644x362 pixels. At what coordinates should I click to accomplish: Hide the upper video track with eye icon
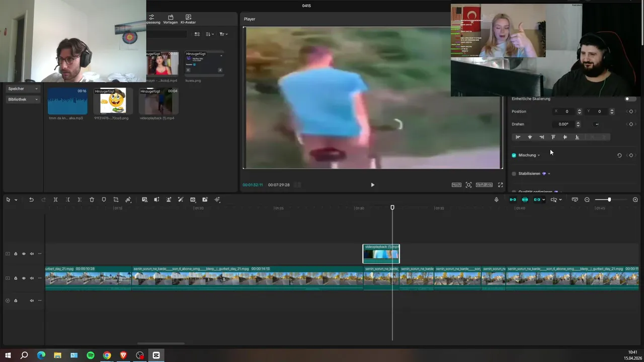click(x=24, y=254)
